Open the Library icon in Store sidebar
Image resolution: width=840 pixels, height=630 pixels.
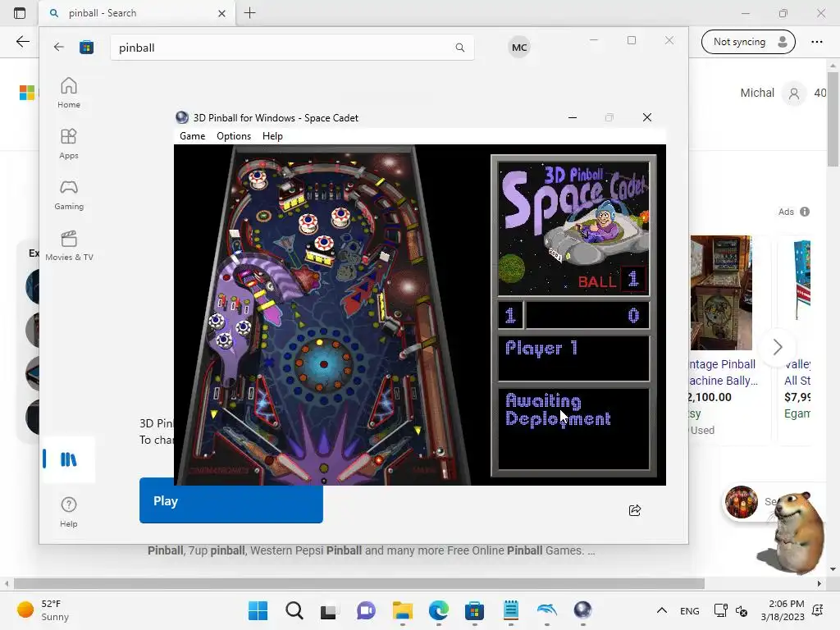[69, 459]
